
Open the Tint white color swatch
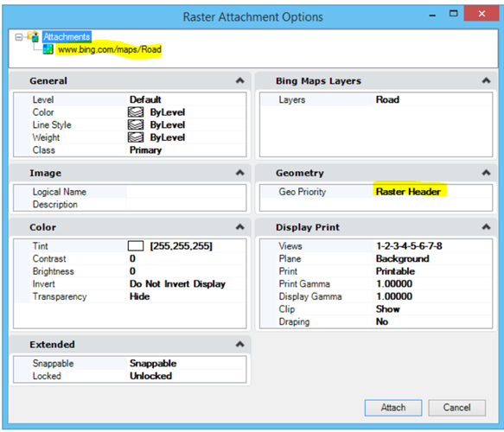(136, 246)
